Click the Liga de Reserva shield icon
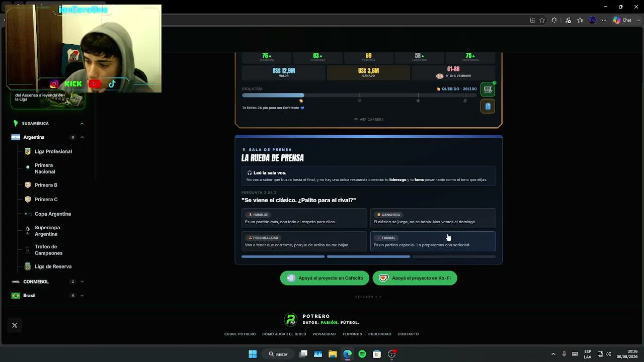644x362 pixels. click(28, 266)
